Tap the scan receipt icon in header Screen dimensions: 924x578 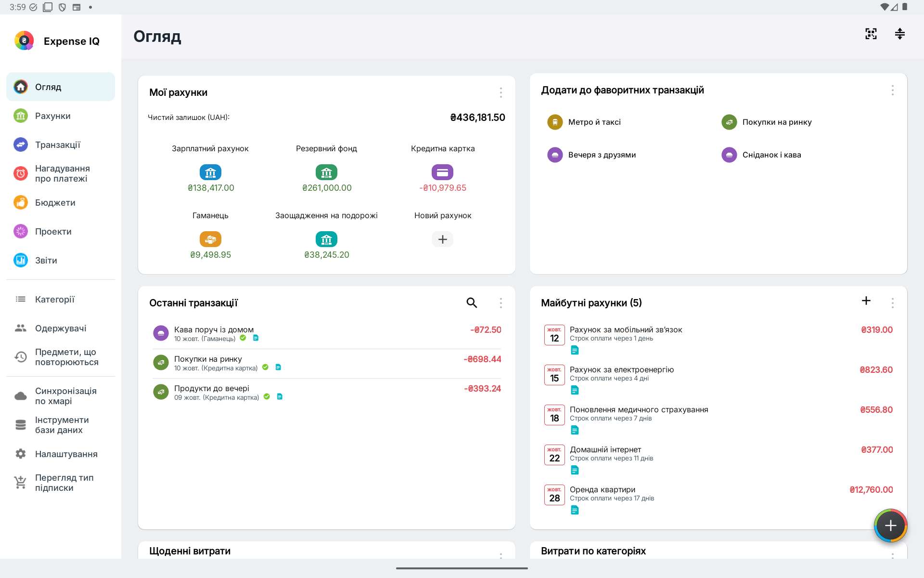coord(871,34)
